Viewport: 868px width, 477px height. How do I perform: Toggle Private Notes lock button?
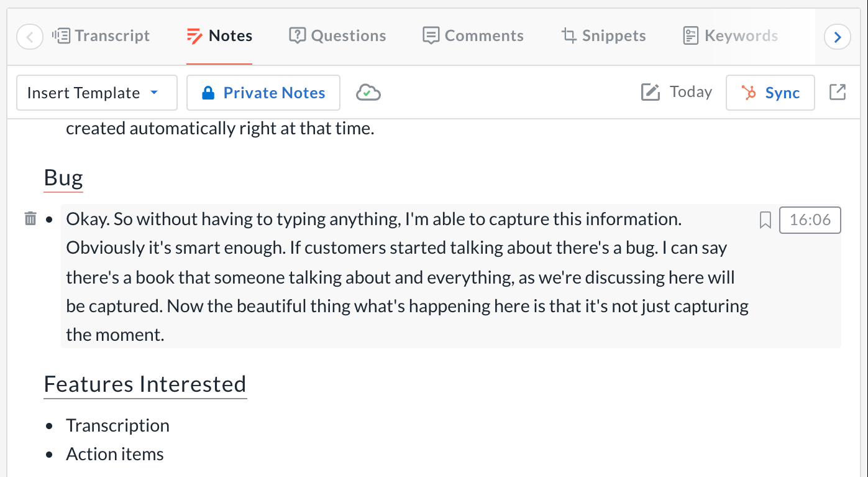tap(263, 93)
